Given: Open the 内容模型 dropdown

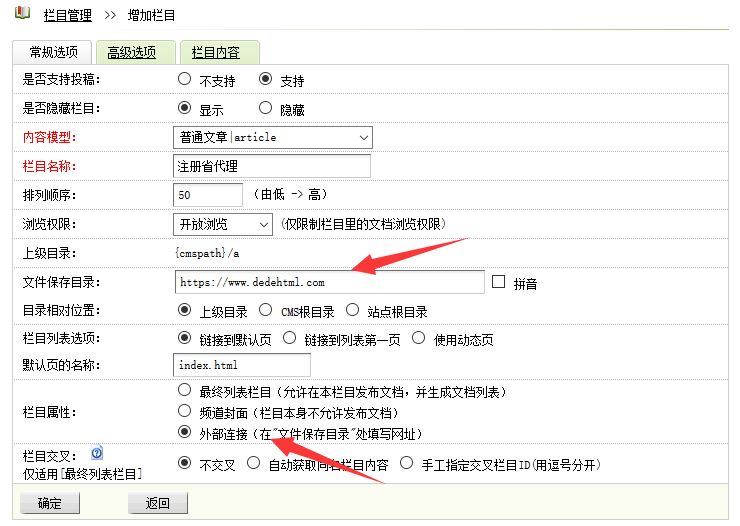Looking at the screenshot, I should [272, 137].
